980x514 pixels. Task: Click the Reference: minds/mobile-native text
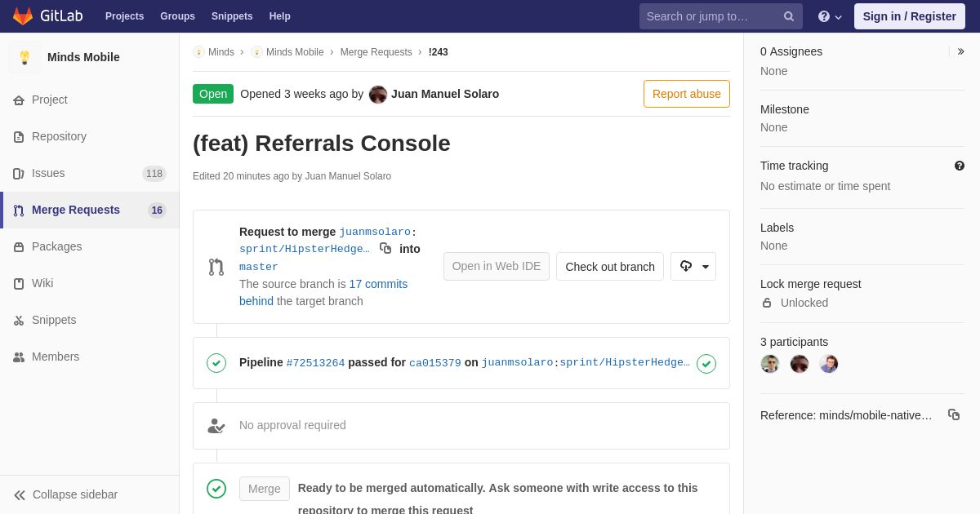pos(846,415)
